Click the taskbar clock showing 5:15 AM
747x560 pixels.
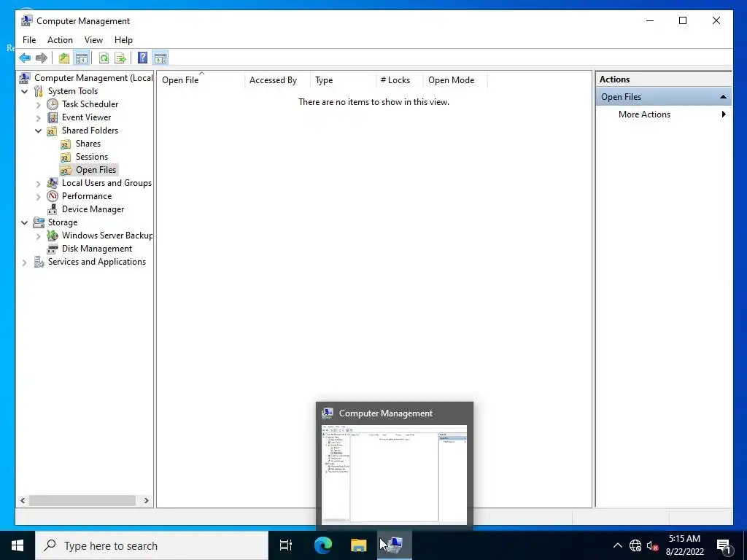684,545
